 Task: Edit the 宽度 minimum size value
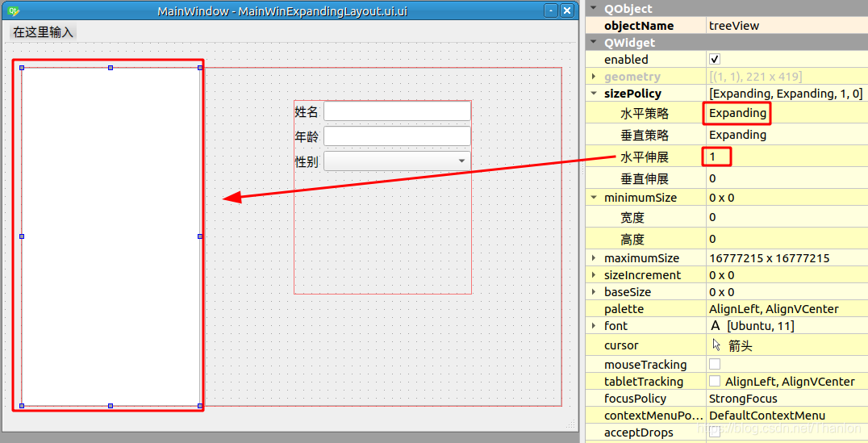coord(712,217)
